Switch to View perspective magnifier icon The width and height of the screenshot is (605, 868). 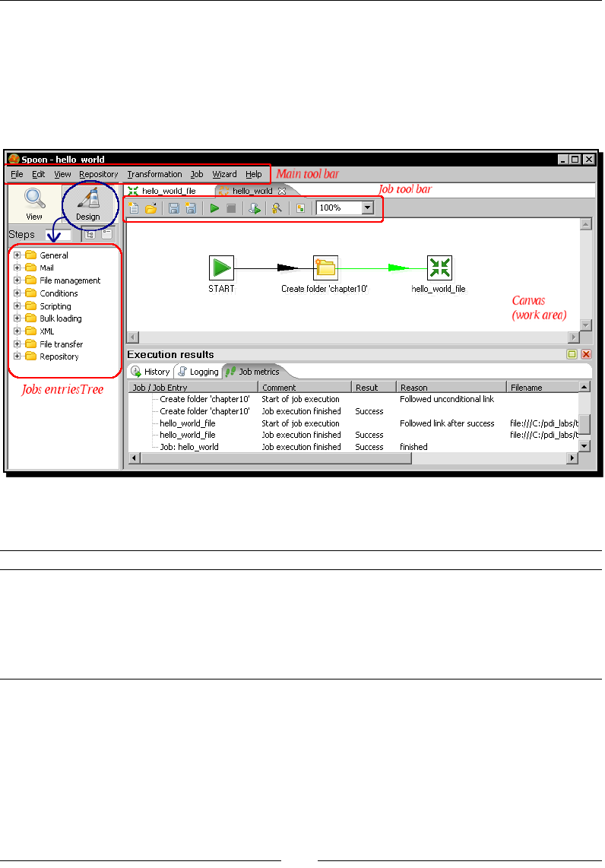click(x=34, y=198)
